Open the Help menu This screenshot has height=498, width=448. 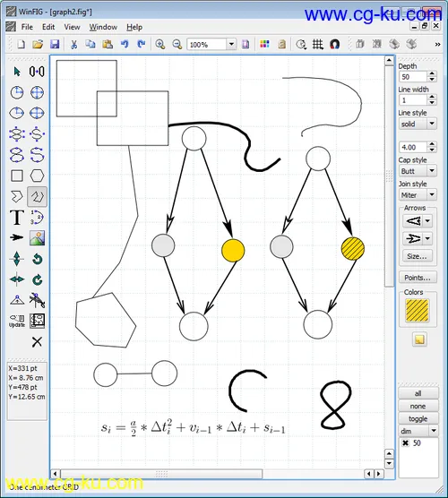(134, 27)
